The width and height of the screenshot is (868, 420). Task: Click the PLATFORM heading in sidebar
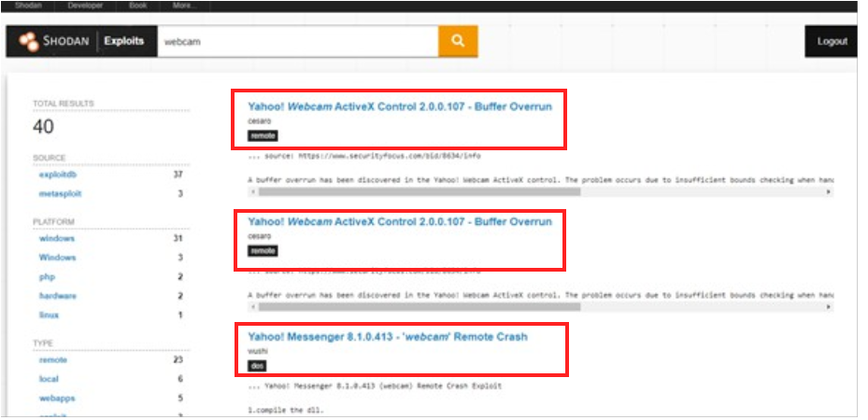(53, 222)
